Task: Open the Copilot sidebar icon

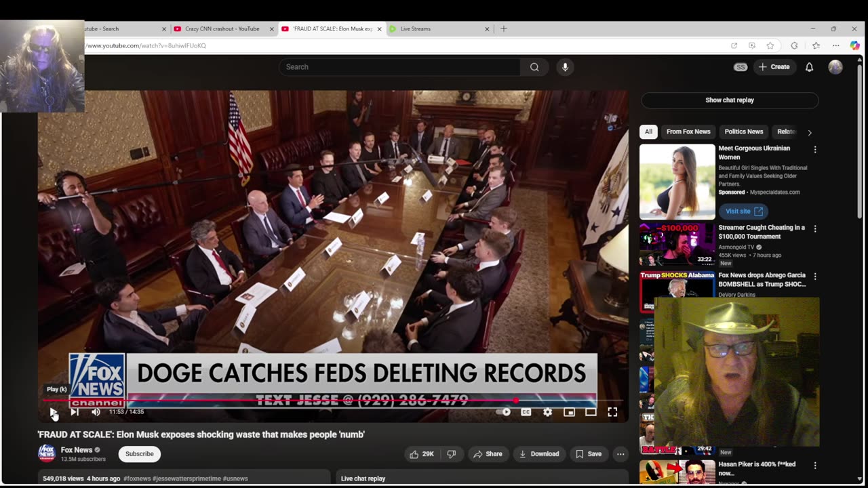Action: (854, 45)
